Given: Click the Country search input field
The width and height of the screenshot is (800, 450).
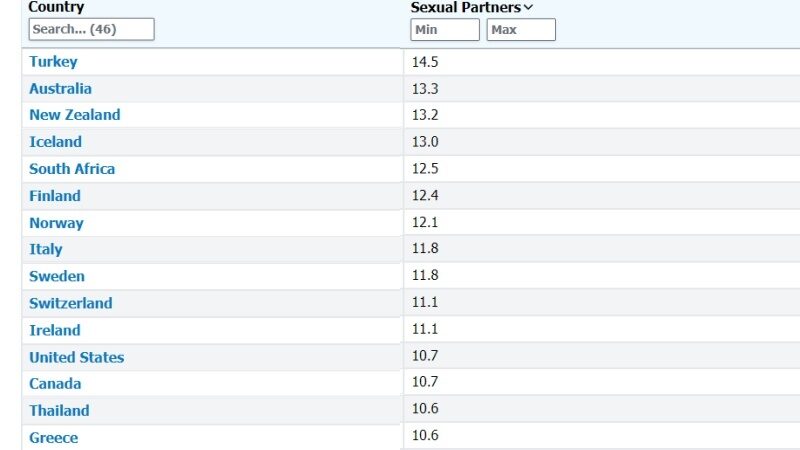Looking at the screenshot, I should coord(91,29).
